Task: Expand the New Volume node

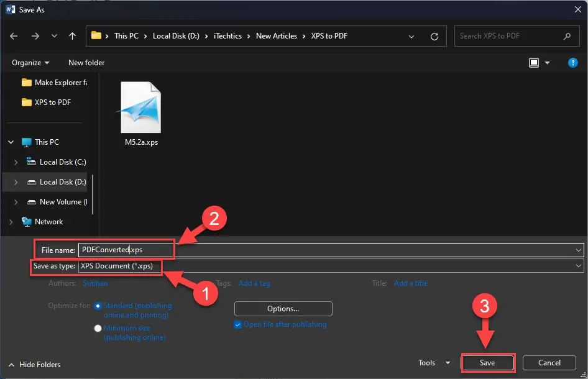Action: pyautogui.click(x=16, y=202)
